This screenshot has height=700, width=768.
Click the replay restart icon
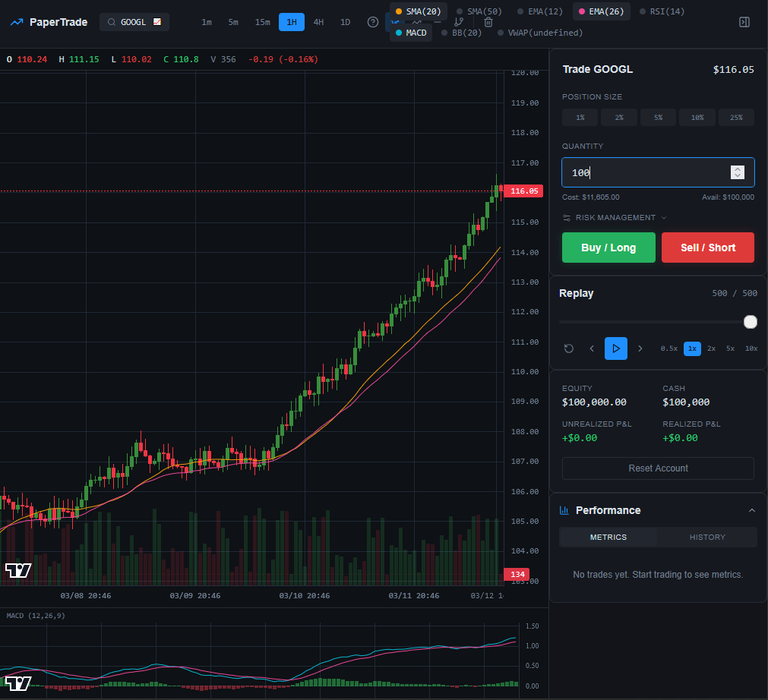click(x=569, y=348)
